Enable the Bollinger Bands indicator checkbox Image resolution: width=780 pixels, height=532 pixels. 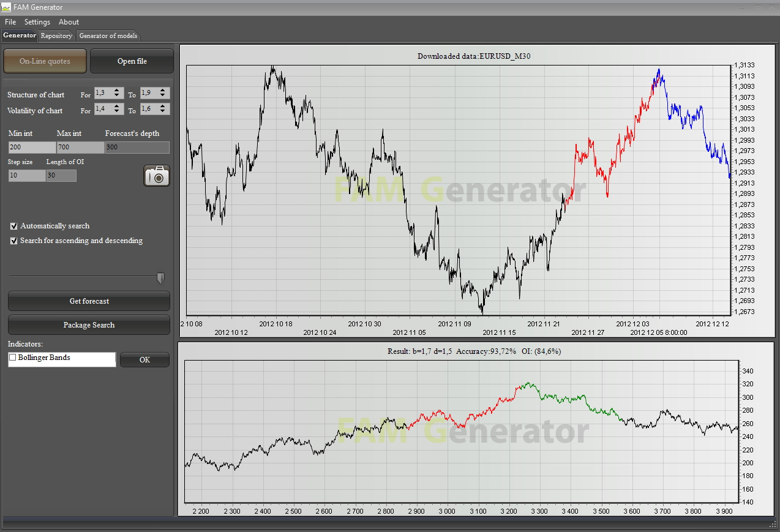coord(13,358)
